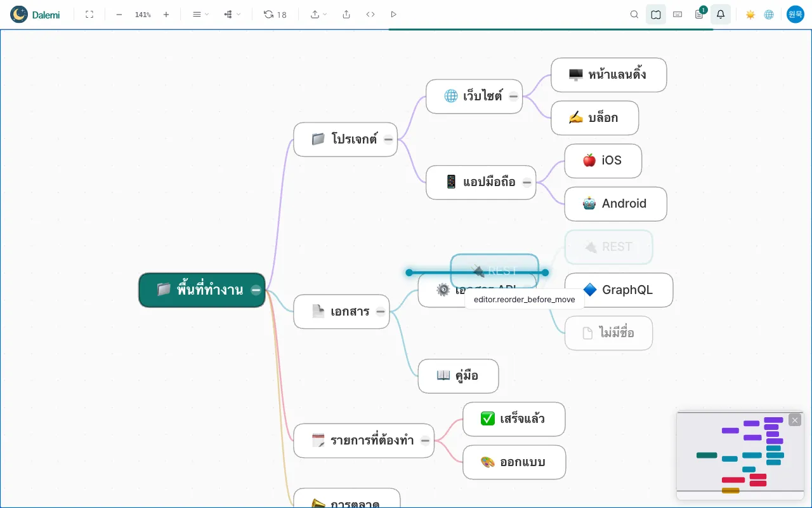Click the palette emoji on ออกแบบ
The width and height of the screenshot is (812, 508).
pos(488,462)
